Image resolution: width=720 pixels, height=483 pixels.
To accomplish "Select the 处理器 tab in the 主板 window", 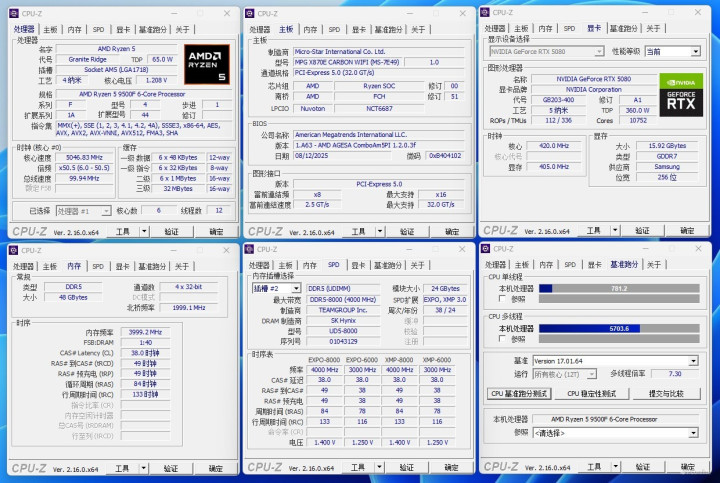I will pyautogui.click(x=259, y=29).
